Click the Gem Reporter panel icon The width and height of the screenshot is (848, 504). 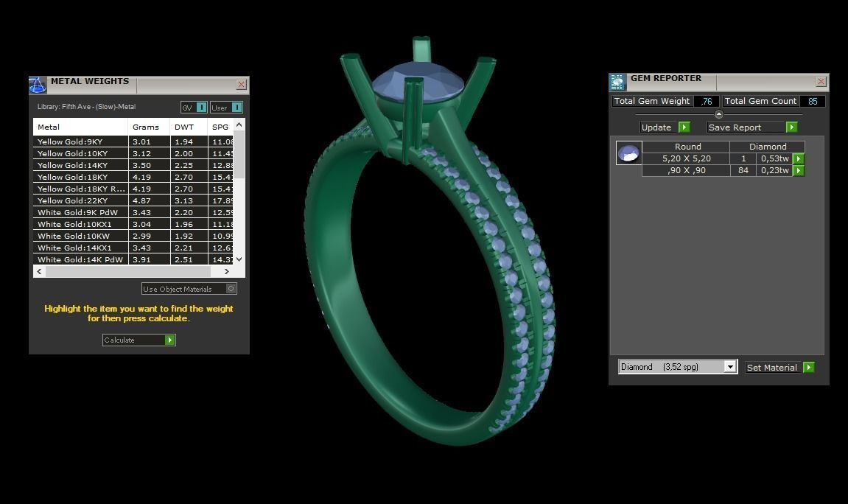click(x=617, y=82)
